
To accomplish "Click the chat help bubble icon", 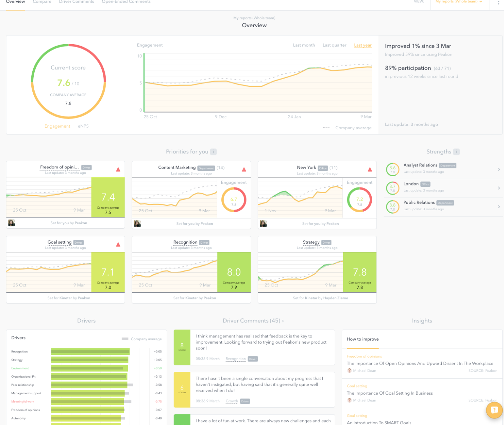I will pyautogui.click(x=494, y=410).
